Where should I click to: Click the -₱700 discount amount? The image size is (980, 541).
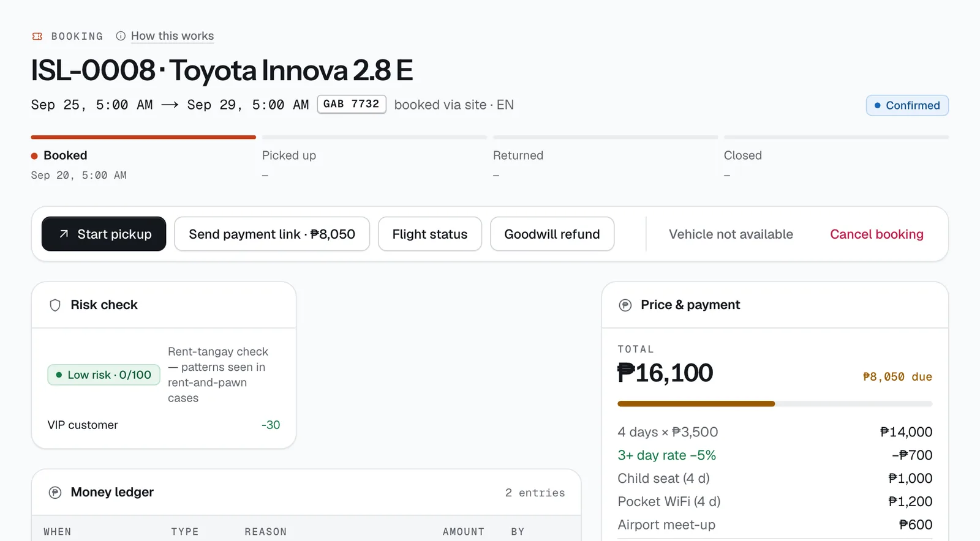pyautogui.click(x=912, y=455)
